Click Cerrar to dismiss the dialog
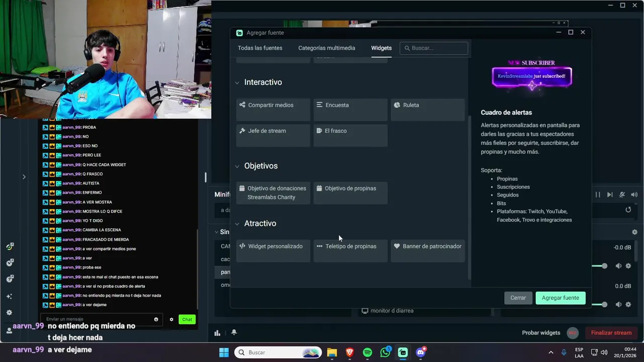The height and width of the screenshot is (362, 644). tap(518, 298)
